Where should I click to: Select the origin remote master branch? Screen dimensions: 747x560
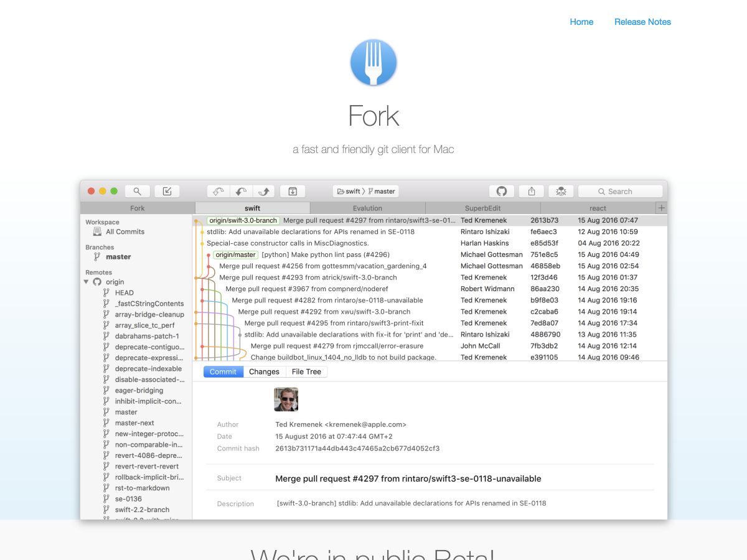point(126,412)
